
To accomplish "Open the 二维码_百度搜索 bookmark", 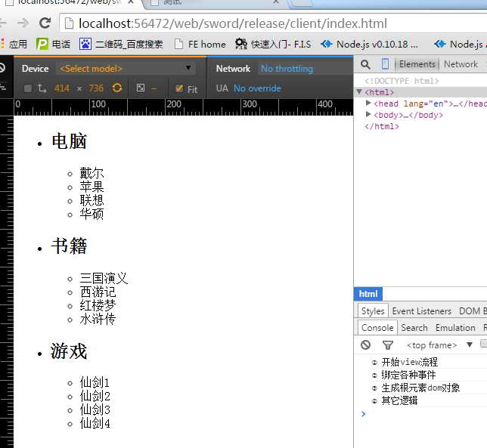I will [x=121, y=44].
